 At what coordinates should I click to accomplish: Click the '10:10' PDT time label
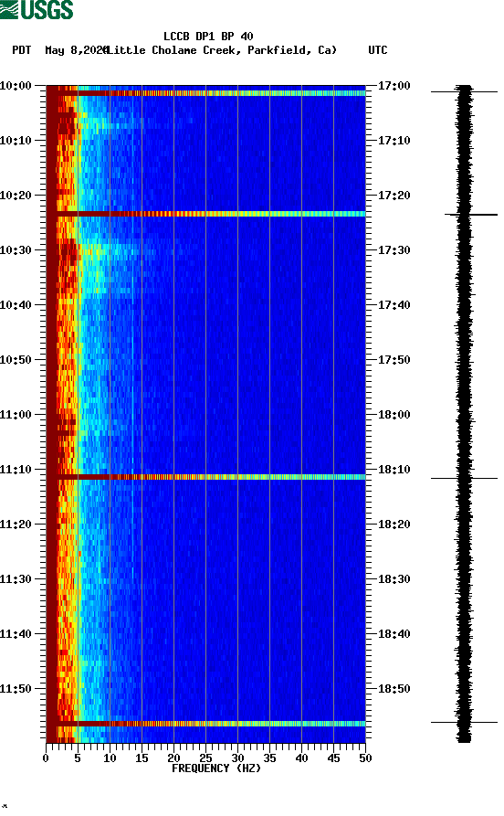point(16,140)
